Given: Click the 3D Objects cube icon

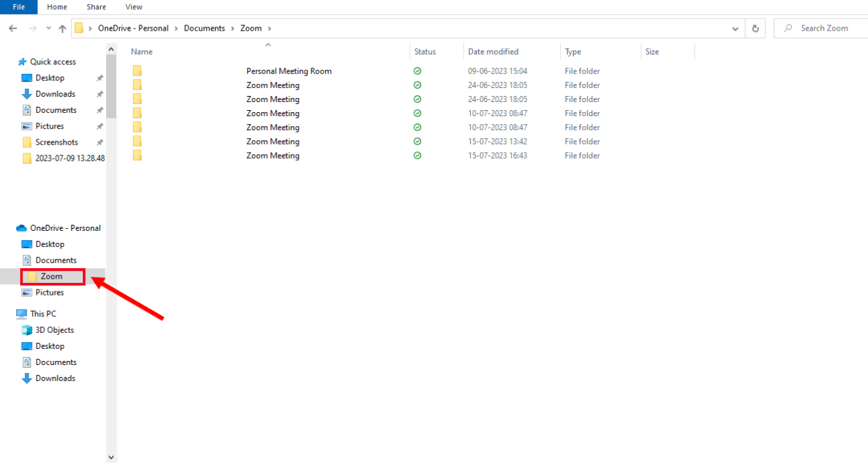Looking at the screenshot, I should point(27,330).
